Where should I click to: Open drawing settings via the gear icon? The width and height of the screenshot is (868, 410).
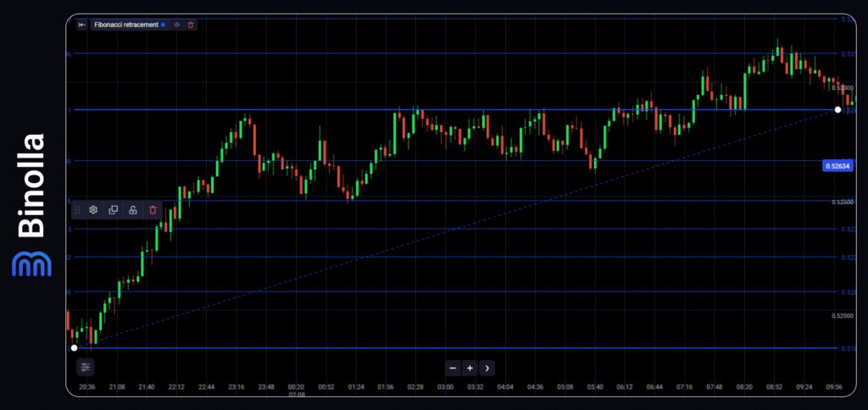coord(93,209)
